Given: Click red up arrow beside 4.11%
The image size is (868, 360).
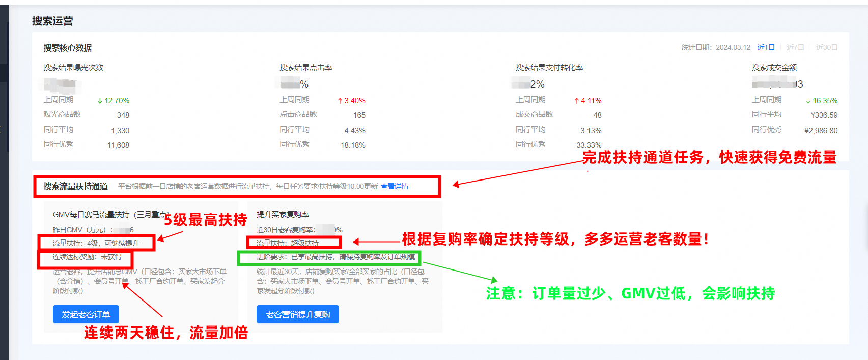Looking at the screenshot, I should click(576, 101).
